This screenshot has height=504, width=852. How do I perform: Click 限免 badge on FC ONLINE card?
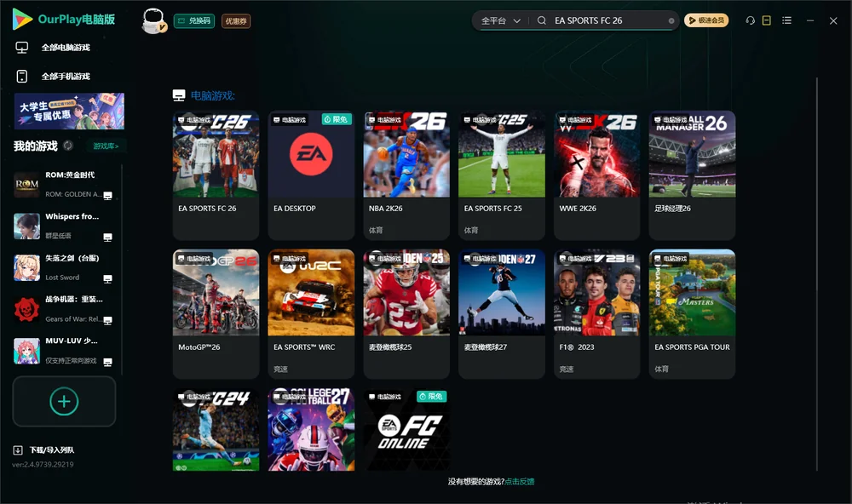pyautogui.click(x=432, y=397)
